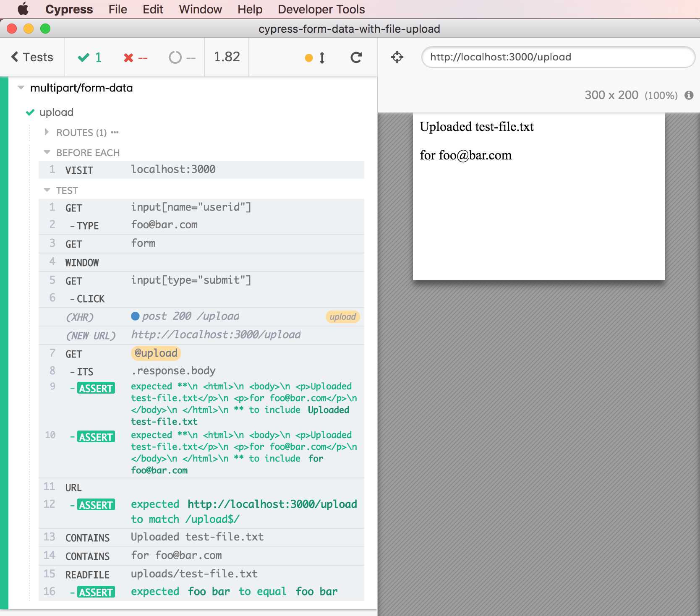Open the Edit menu
The height and width of the screenshot is (616, 700).
point(153,9)
